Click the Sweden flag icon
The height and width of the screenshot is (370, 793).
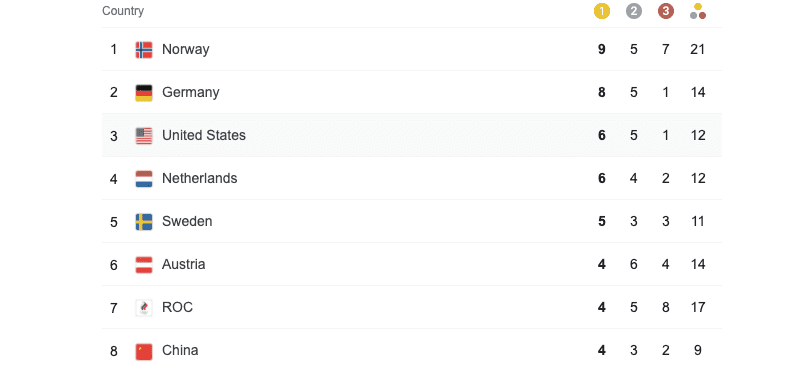144,221
